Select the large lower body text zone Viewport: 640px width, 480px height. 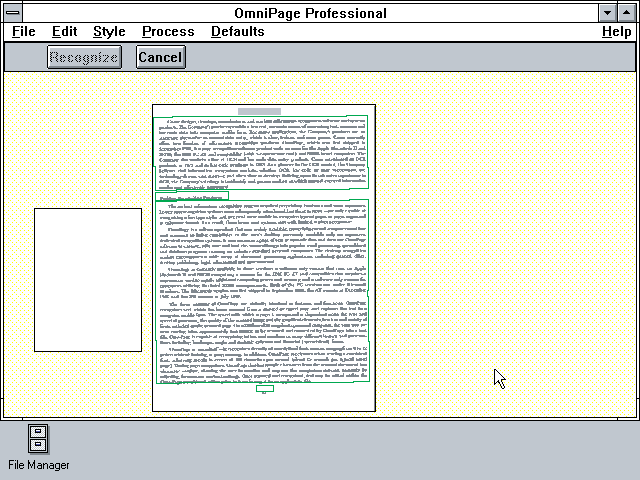(262, 291)
